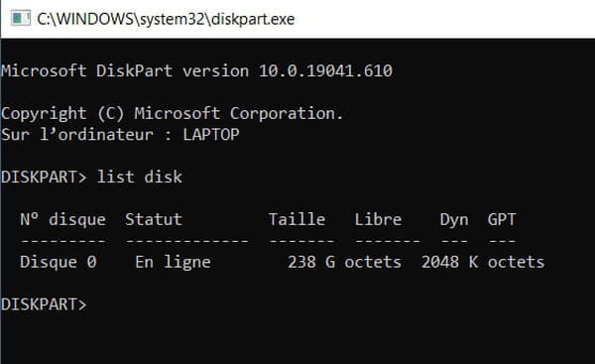
Task: Select the 'N° disque' column header
Action: [63, 219]
